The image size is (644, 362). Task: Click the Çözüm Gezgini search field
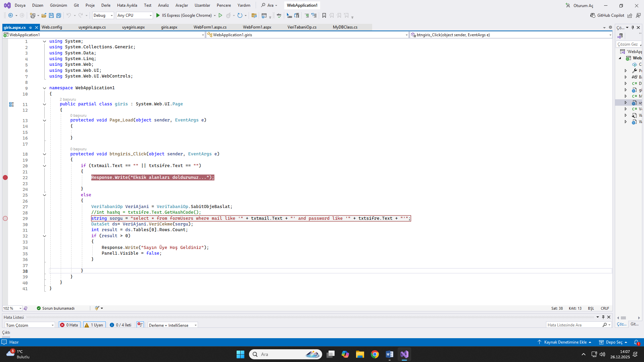point(629,44)
